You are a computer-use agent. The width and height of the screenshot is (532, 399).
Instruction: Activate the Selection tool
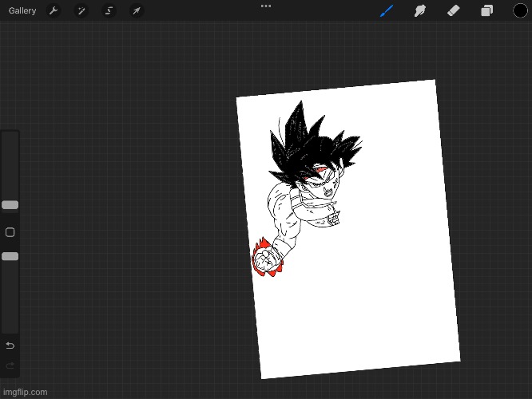(x=109, y=10)
